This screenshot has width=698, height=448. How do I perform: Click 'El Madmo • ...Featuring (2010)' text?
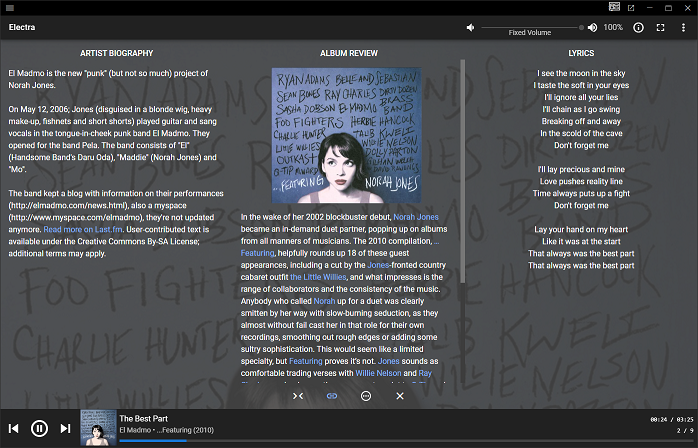pos(166,430)
